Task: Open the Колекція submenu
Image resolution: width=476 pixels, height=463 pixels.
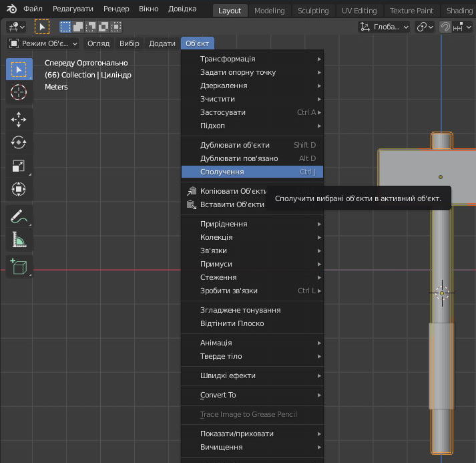Action: point(252,237)
